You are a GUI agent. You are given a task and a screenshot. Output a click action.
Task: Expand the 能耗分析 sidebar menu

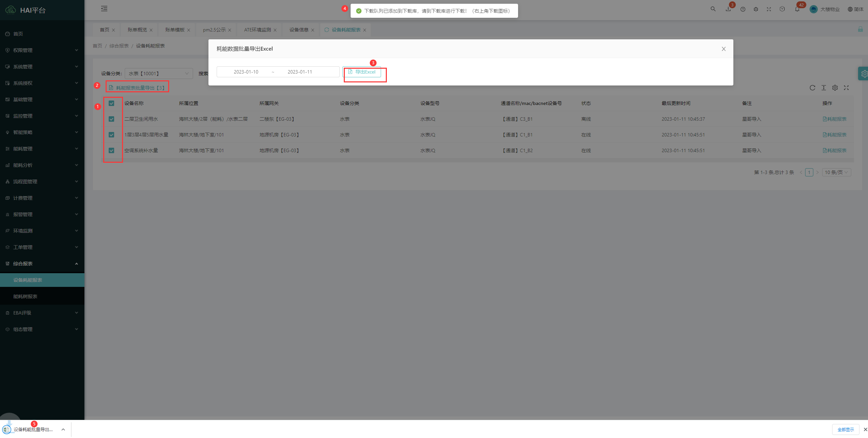tap(42, 165)
